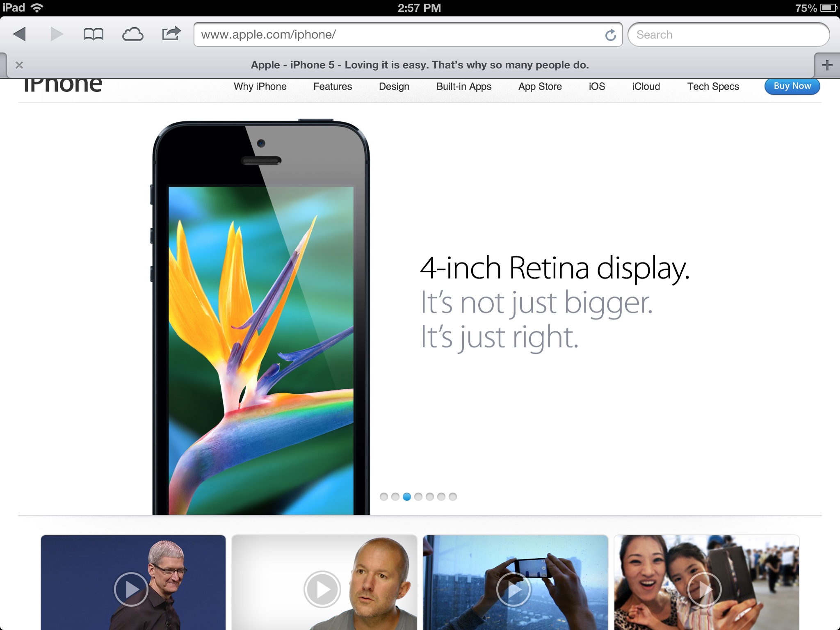Tap the Search input field
Screen dimensions: 840x630
click(728, 34)
